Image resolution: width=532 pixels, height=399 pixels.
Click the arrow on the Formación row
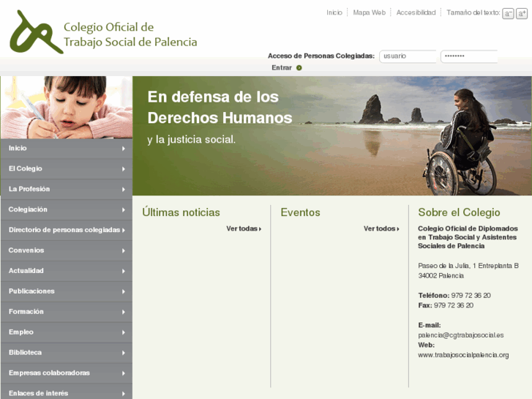point(124,312)
